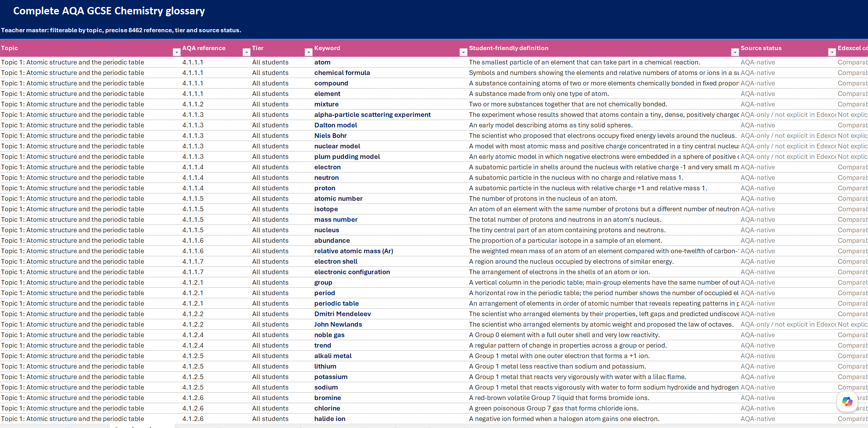Viewport: 868px width, 428px height.
Task: Select the Tier cell in the electron row
Action: [x=282, y=167]
